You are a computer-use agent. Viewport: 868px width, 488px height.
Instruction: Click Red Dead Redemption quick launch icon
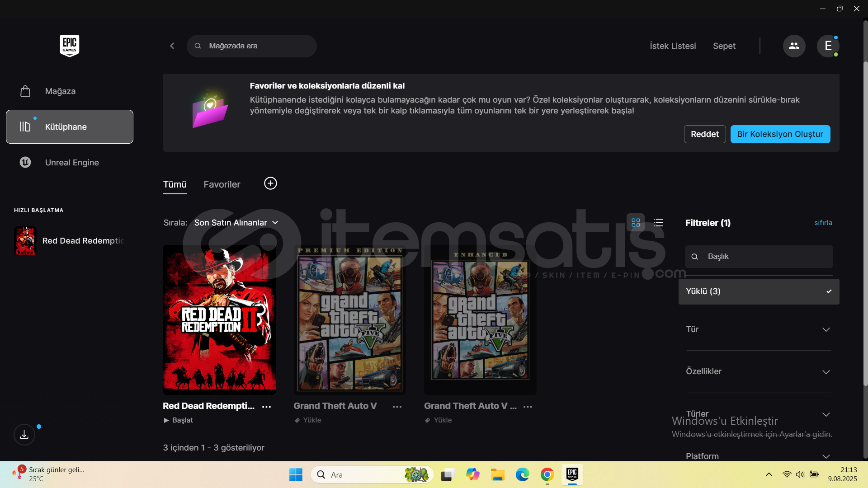(x=25, y=241)
